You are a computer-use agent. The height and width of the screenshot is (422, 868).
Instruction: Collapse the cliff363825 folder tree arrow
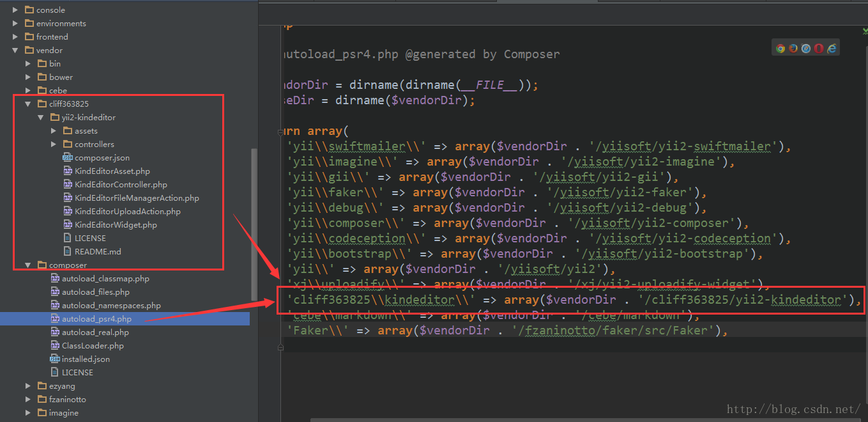pyautogui.click(x=28, y=104)
